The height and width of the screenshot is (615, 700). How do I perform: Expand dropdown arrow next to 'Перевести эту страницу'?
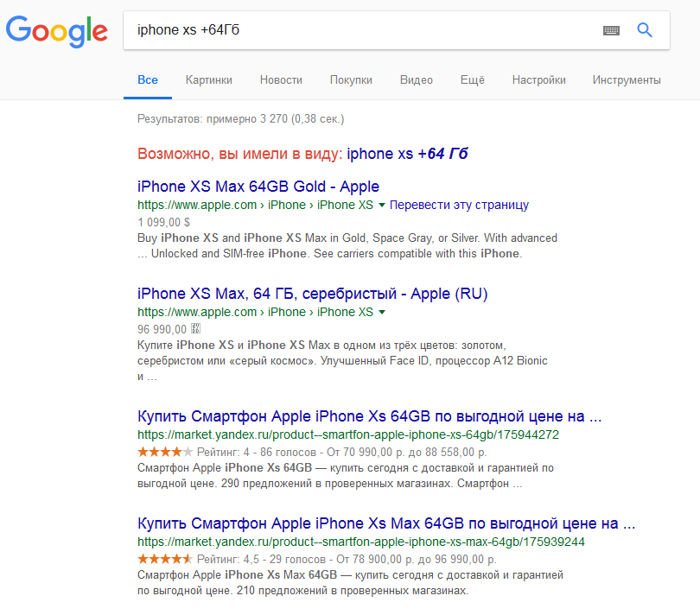pos(382,206)
